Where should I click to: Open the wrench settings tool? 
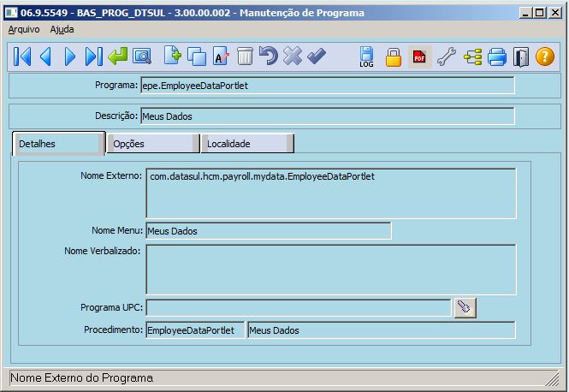(447, 56)
